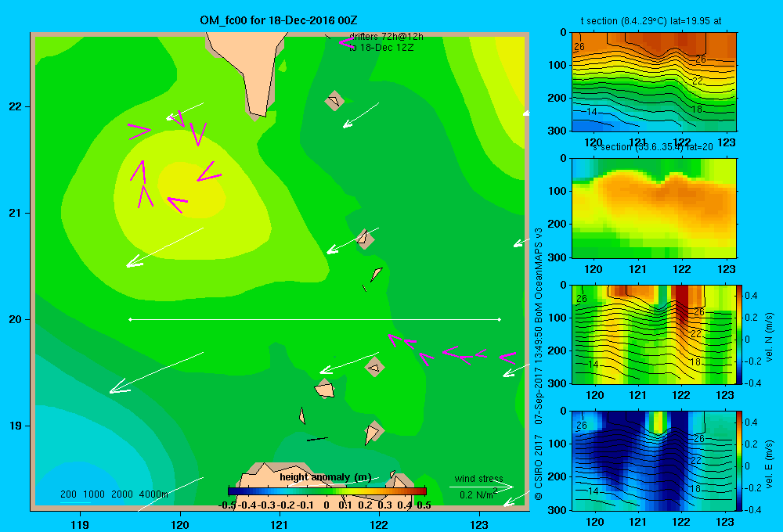Click the island near 121.5E 19.3N
The width and height of the screenshot is (783, 532).
point(325,389)
